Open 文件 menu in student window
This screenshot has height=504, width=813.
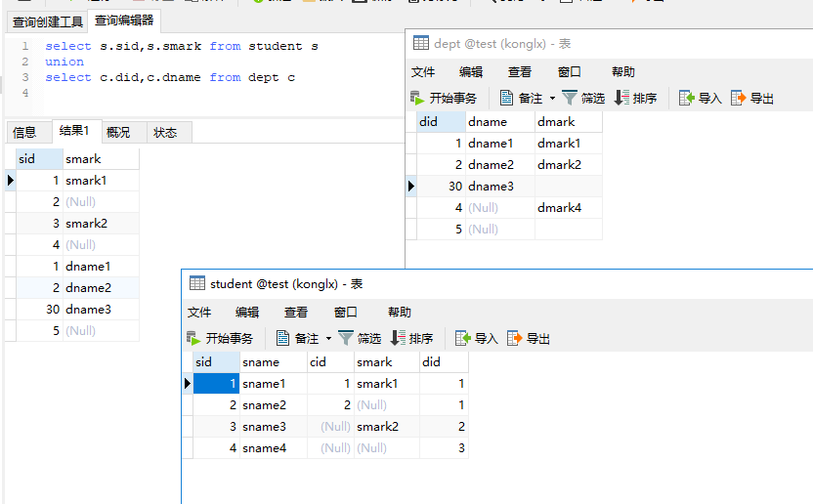point(199,313)
